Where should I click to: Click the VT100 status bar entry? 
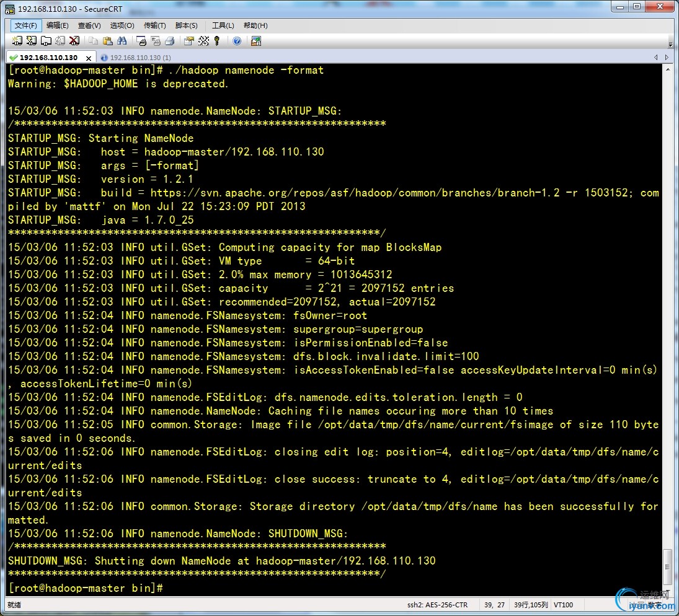point(564,605)
